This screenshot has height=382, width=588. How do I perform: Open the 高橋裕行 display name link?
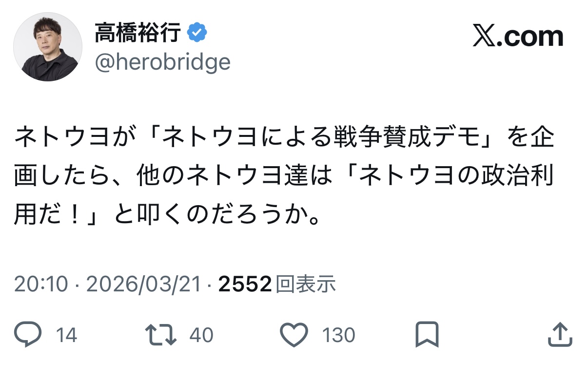pyautogui.click(x=137, y=34)
